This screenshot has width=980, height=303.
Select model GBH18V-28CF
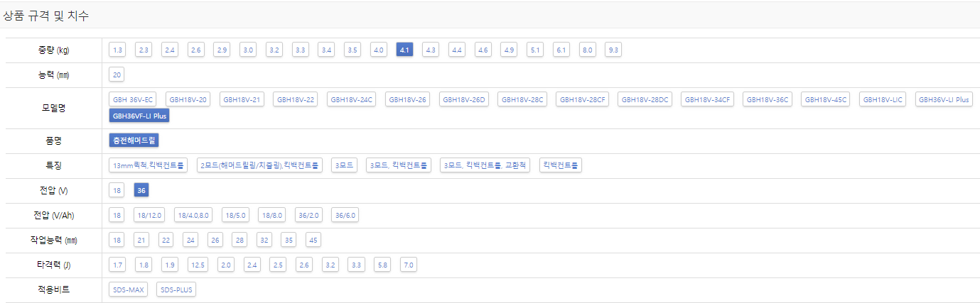[x=583, y=99]
